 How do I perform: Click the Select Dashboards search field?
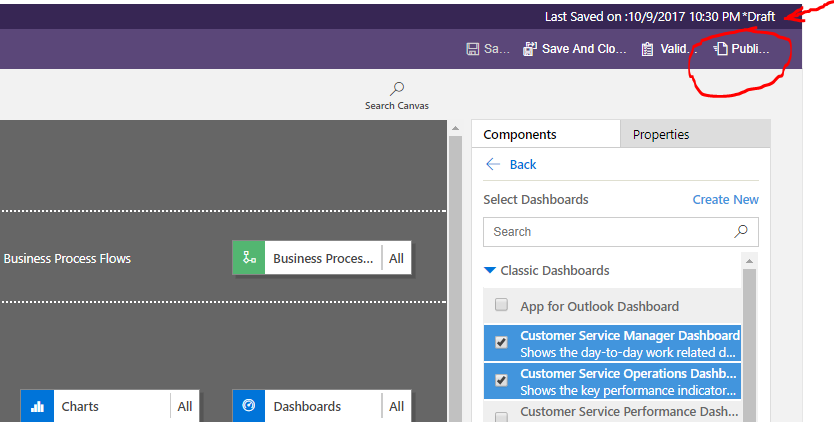[x=621, y=231]
